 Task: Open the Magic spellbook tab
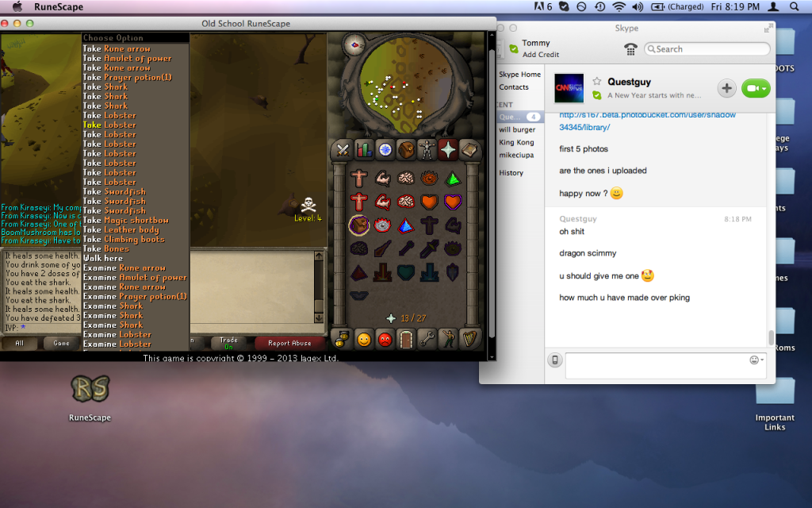[470, 149]
